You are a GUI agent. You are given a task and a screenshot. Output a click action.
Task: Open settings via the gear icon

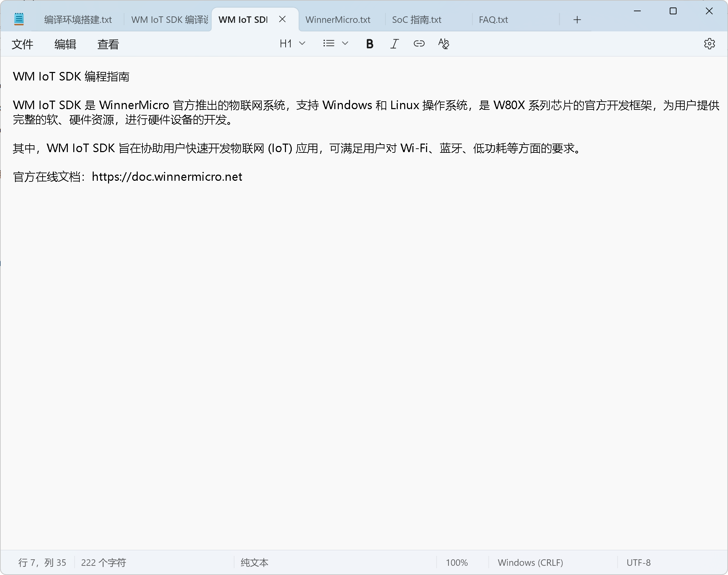click(x=709, y=44)
